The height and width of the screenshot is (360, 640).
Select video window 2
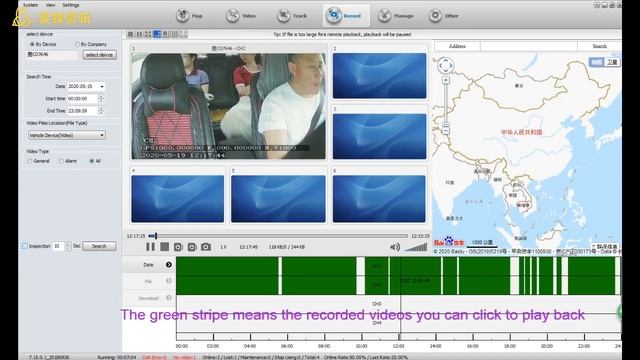[x=380, y=76]
